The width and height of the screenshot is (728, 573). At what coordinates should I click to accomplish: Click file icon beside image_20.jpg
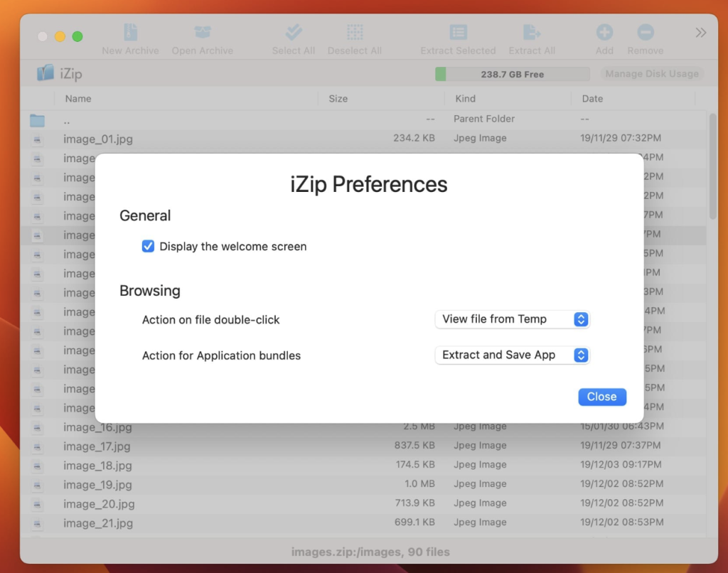click(x=37, y=504)
